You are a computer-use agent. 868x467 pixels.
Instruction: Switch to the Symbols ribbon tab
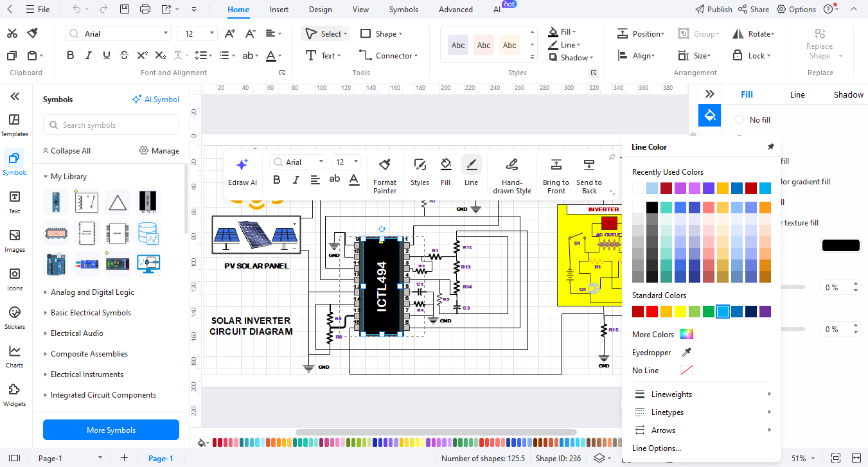403,10
